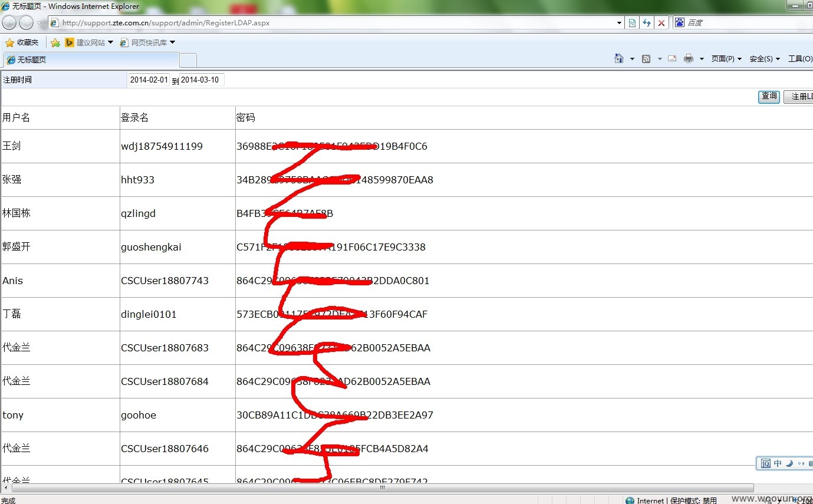Screen dimensions: 813x504
Task: Open the address bar history dropdown
Action: [x=619, y=23]
